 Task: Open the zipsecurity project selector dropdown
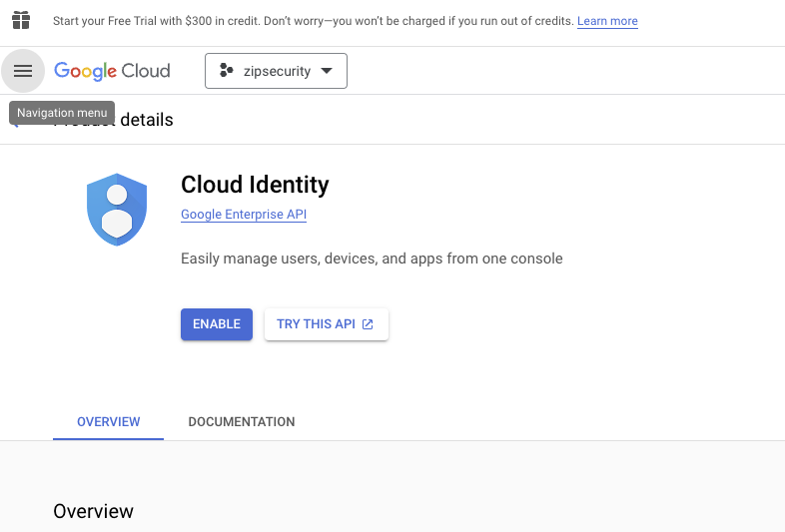coord(276,71)
